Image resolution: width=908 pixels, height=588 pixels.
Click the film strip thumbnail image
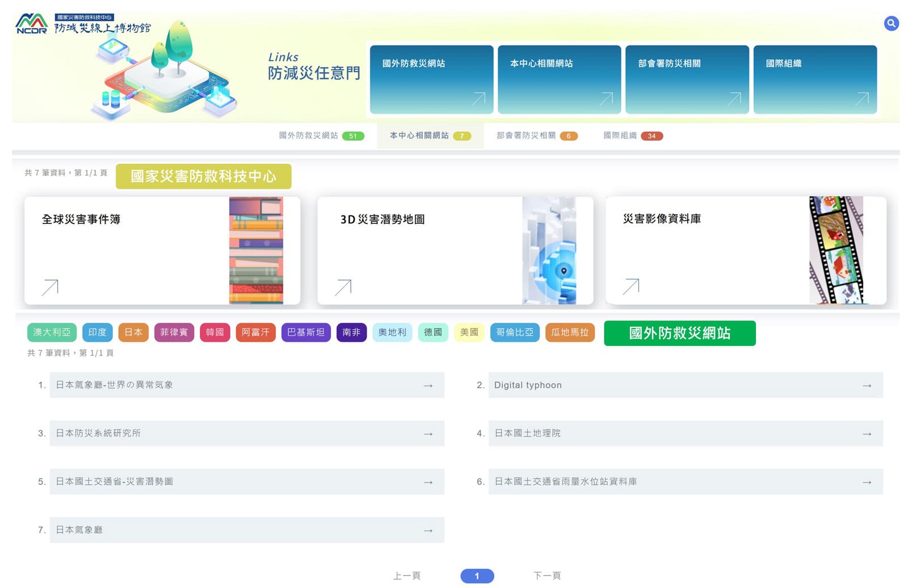pyautogui.click(x=836, y=250)
